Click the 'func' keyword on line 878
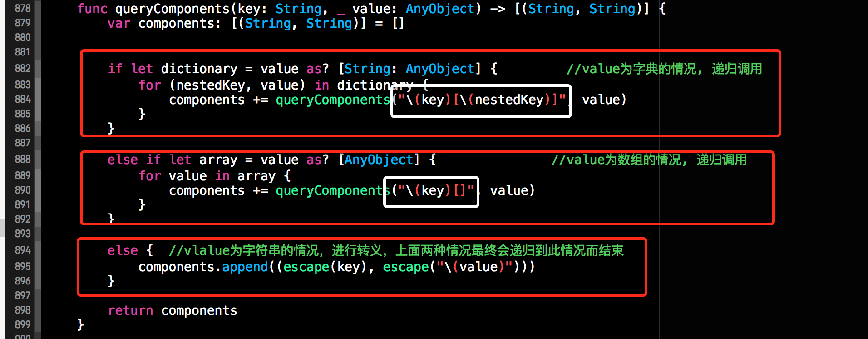This screenshot has height=339, width=868. click(92, 9)
